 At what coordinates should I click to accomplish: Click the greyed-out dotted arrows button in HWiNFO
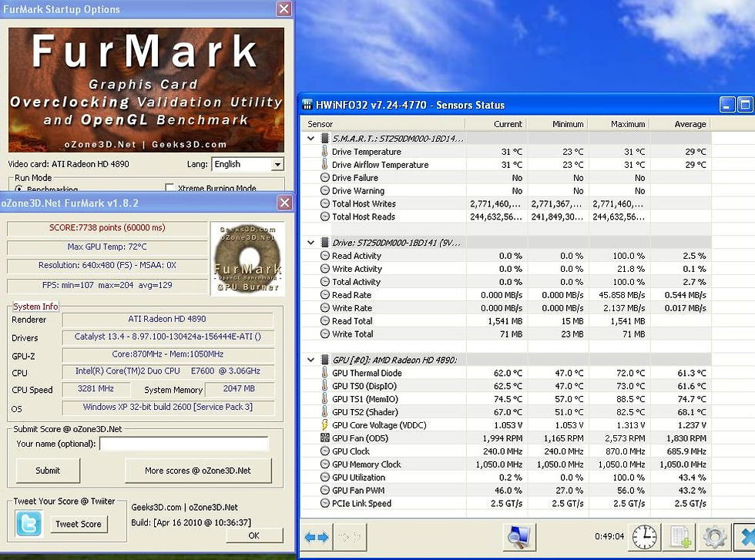350,536
